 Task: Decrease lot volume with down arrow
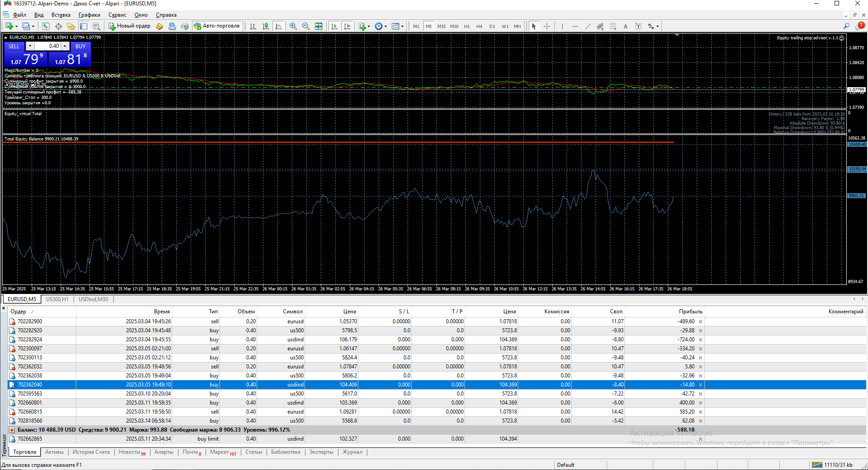click(30, 46)
